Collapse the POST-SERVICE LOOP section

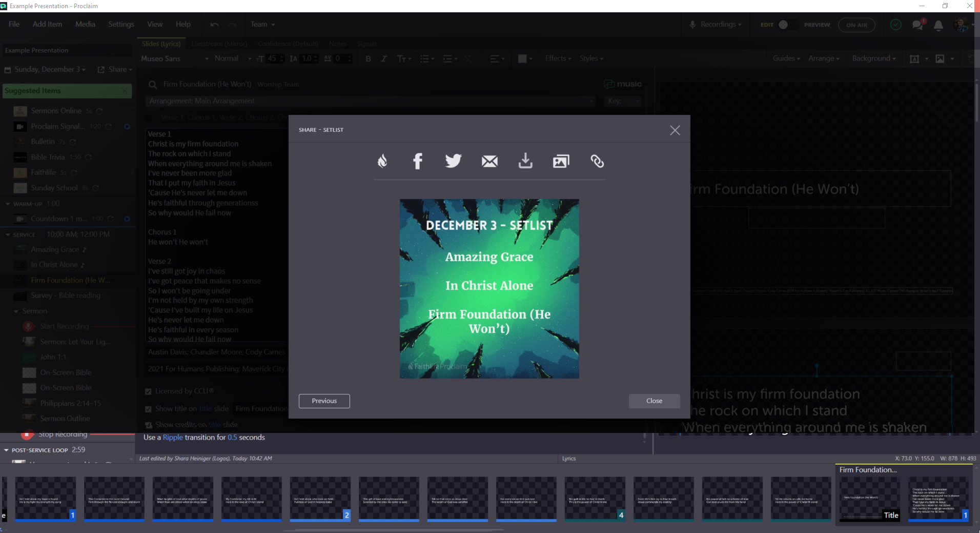coord(6,450)
